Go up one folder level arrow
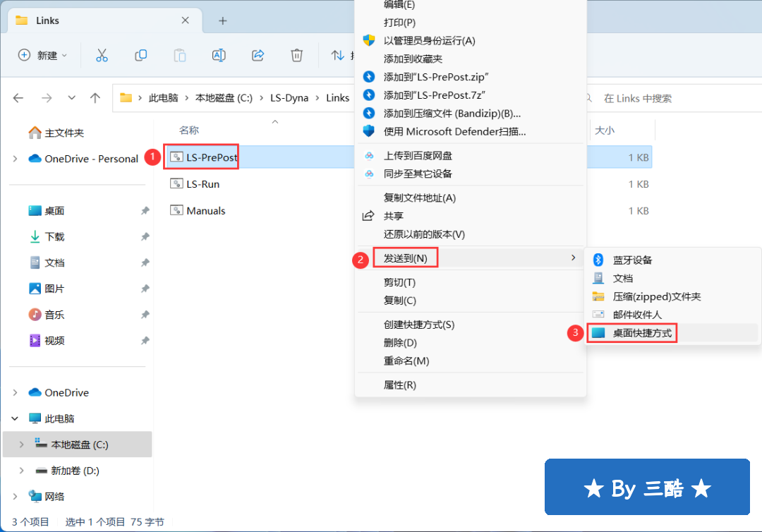The height and width of the screenshot is (532, 762). point(95,98)
